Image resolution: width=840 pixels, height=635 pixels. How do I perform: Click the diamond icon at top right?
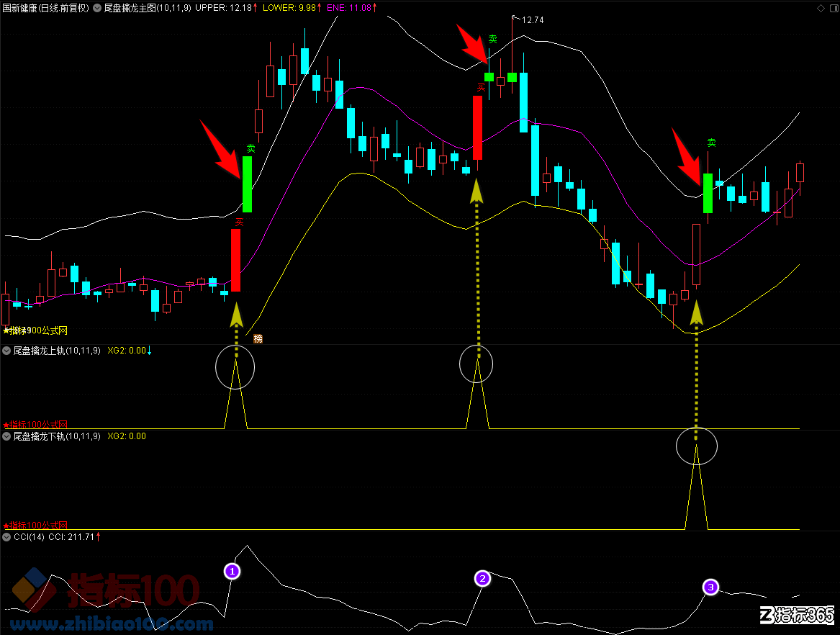(x=821, y=8)
